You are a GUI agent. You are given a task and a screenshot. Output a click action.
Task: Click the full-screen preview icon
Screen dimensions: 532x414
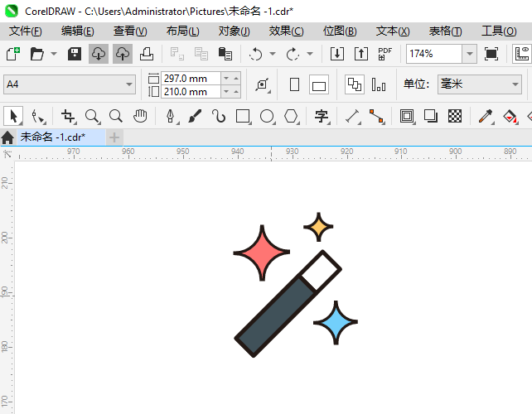pyautogui.click(x=491, y=54)
